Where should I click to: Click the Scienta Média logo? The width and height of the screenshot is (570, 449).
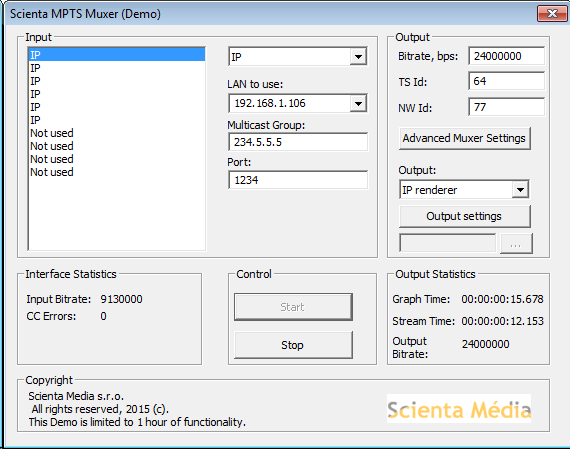click(x=459, y=409)
